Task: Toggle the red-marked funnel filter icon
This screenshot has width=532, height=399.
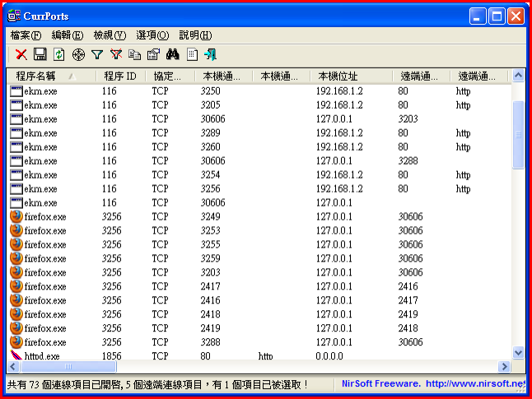Action: [115, 54]
